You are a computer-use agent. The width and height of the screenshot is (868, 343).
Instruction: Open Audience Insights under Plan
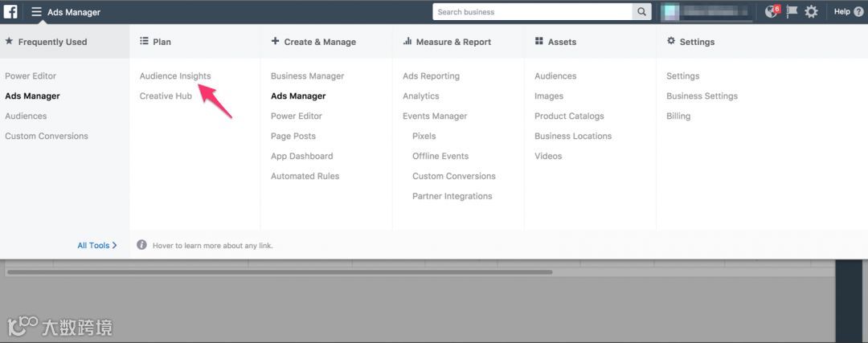coord(175,76)
